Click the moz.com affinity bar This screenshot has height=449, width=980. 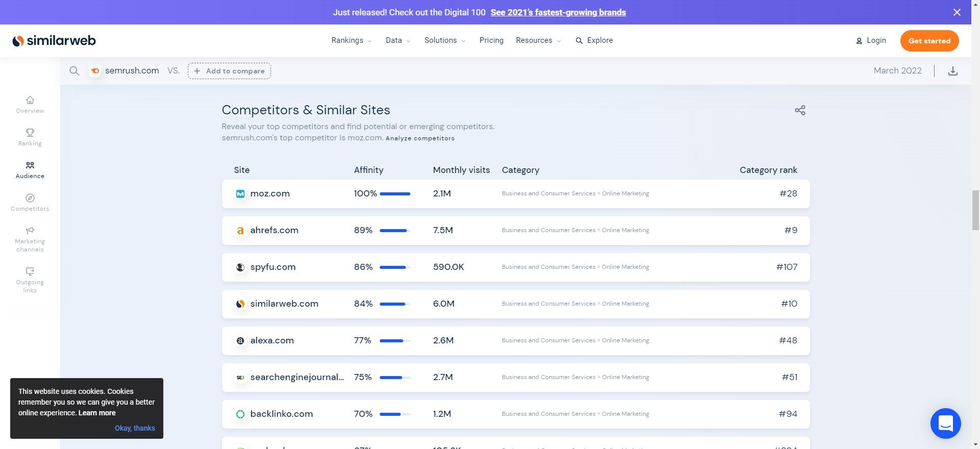tap(395, 194)
